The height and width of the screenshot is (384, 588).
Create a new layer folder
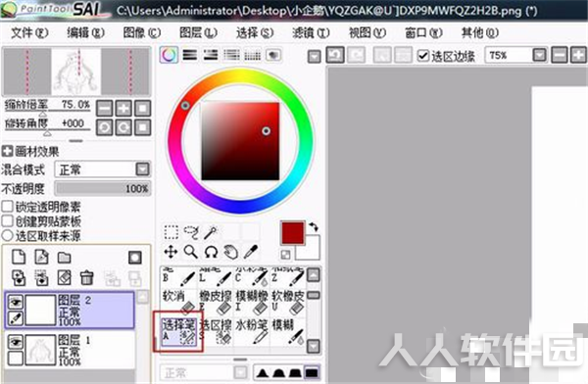(64, 258)
